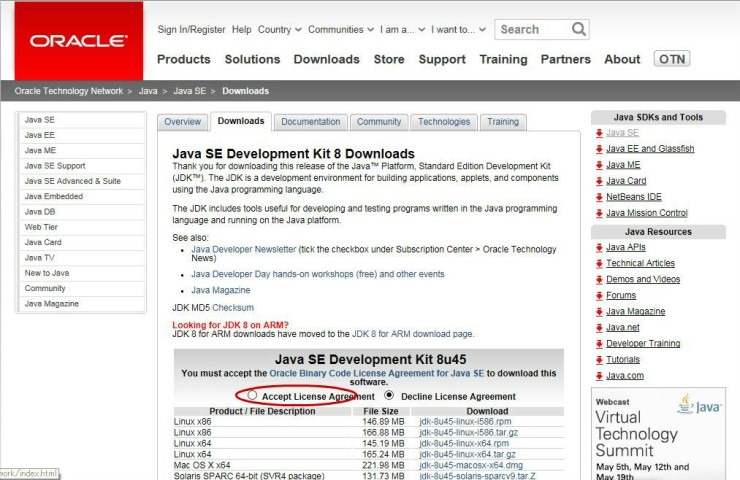
Task: Open the JDK 8 for ARM download page link
Action: click(412, 334)
